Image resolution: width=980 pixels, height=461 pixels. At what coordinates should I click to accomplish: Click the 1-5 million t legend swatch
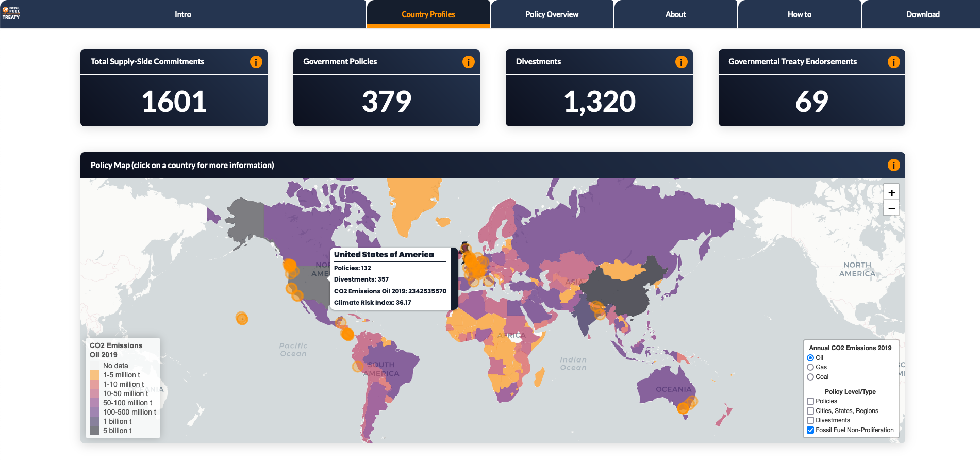94,375
